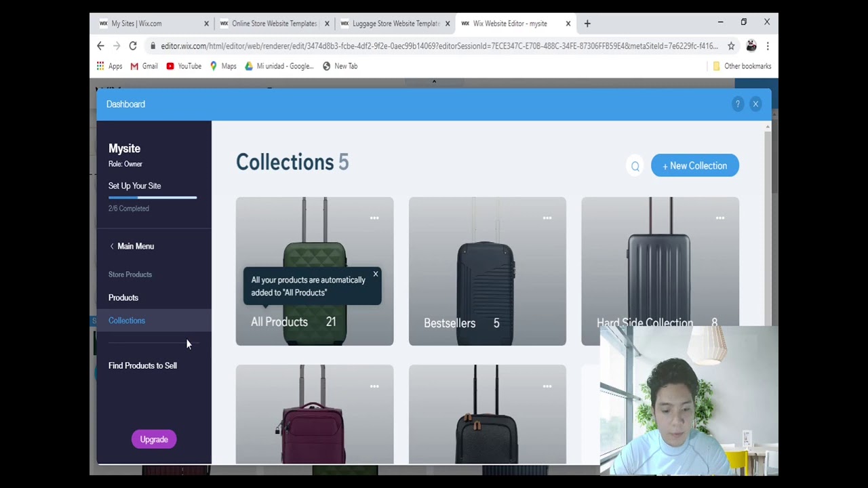This screenshot has height=488, width=868.
Task: Open Mi unidad - Google bookmark
Action: (279, 66)
